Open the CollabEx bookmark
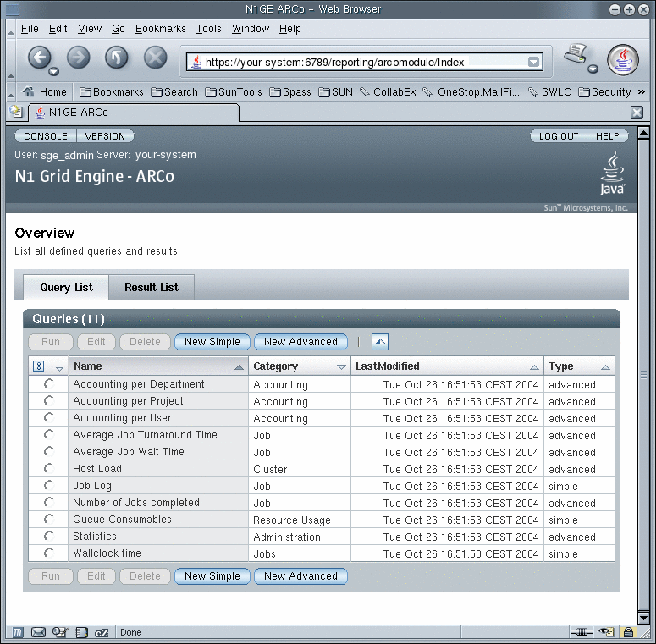 click(x=388, y=92)
